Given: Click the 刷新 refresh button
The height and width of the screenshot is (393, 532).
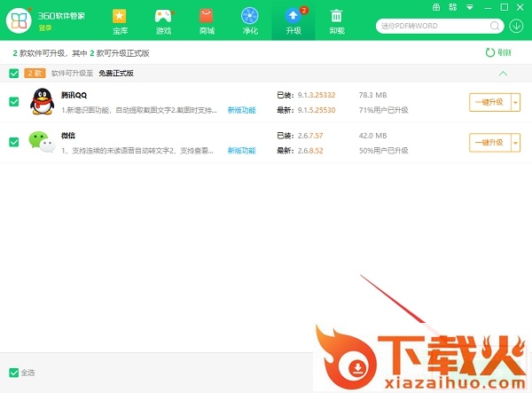Looking at the screenshot, I should tap(498, 52).
